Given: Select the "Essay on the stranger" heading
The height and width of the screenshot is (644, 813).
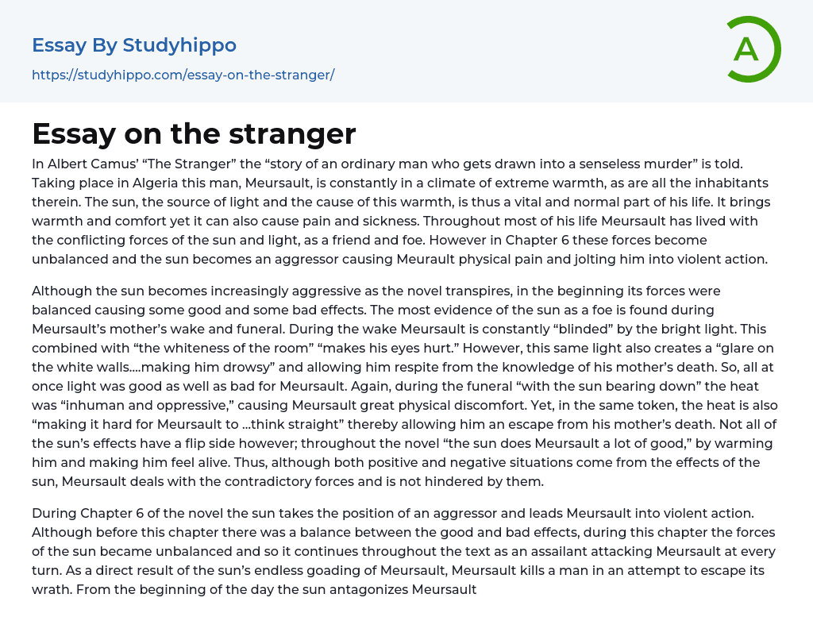Looking at the screenshot, I should click(194, 133).
